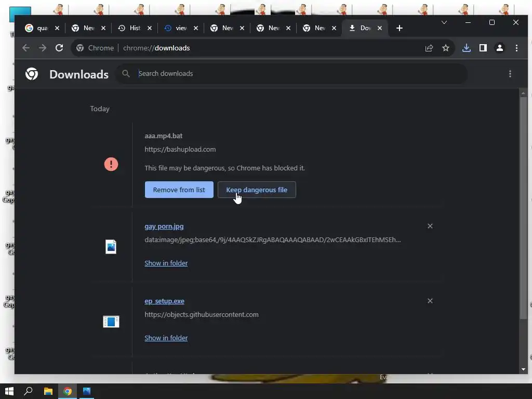Click the site info Chrome chip in address bar
532x399 pixels.
click(x=95, y=48)
